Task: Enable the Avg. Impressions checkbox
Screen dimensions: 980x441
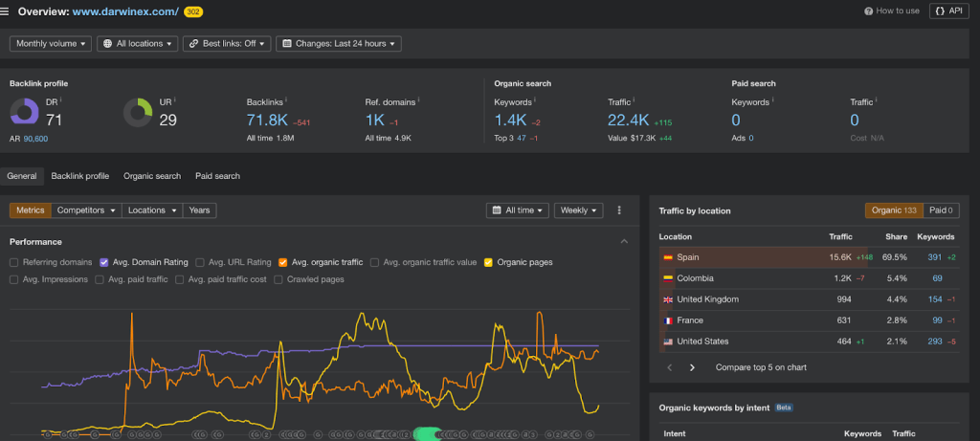Action: click(13, 279)
